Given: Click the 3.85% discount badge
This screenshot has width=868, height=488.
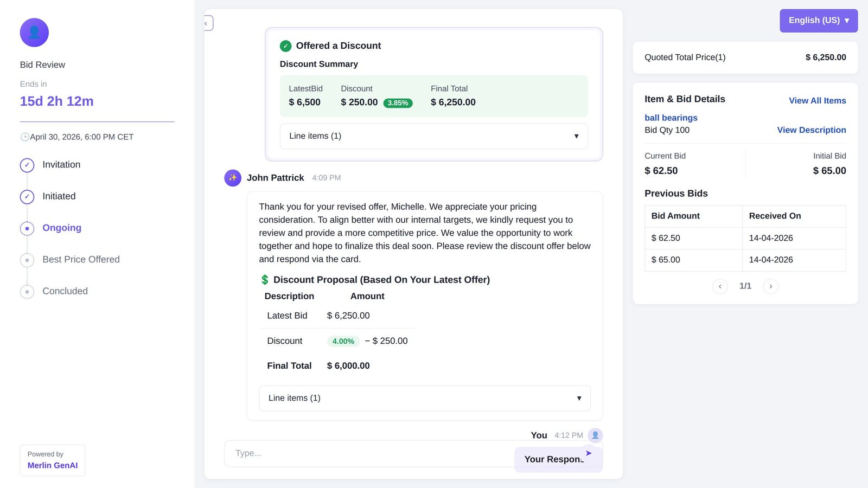Looking at the screenshot, I should coord(398,103).
